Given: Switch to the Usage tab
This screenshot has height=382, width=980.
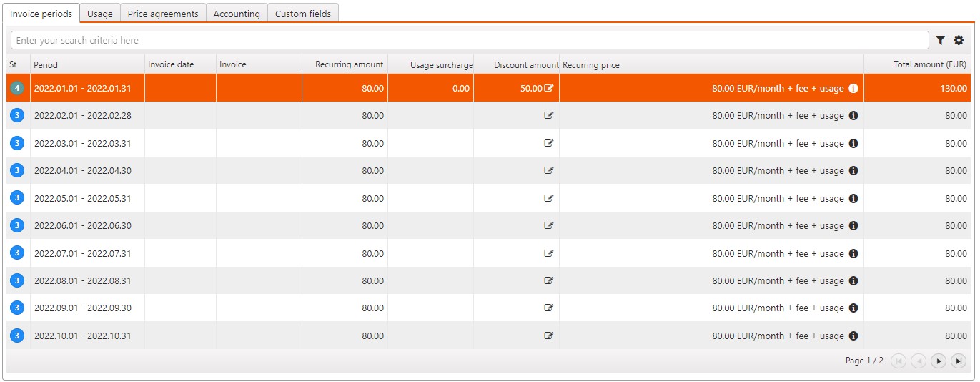Looking at the screenshot, I should (x=99, y=14).
